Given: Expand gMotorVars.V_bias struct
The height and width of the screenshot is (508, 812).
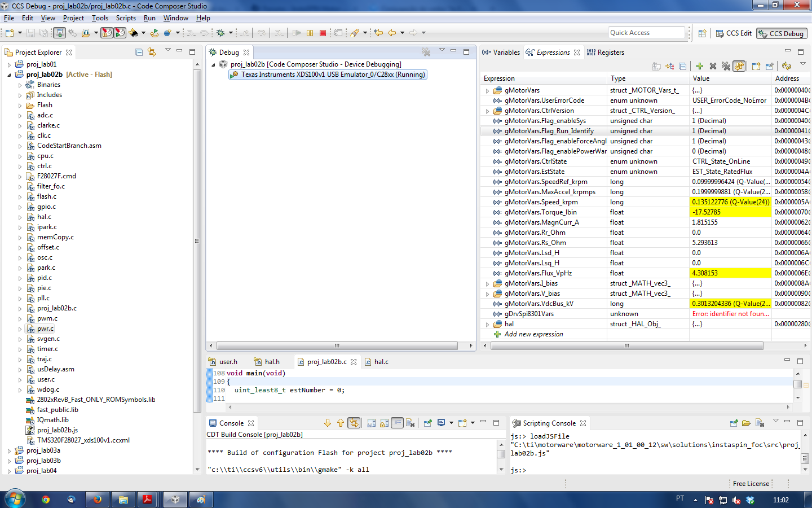Looking at the screenshot, I should tap(487, 294).
